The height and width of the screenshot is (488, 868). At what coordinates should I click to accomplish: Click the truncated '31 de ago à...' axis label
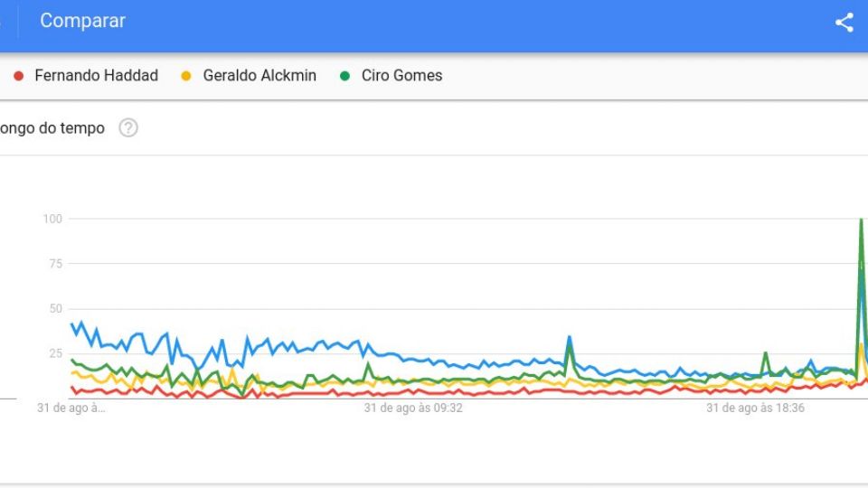coord(71,408)
